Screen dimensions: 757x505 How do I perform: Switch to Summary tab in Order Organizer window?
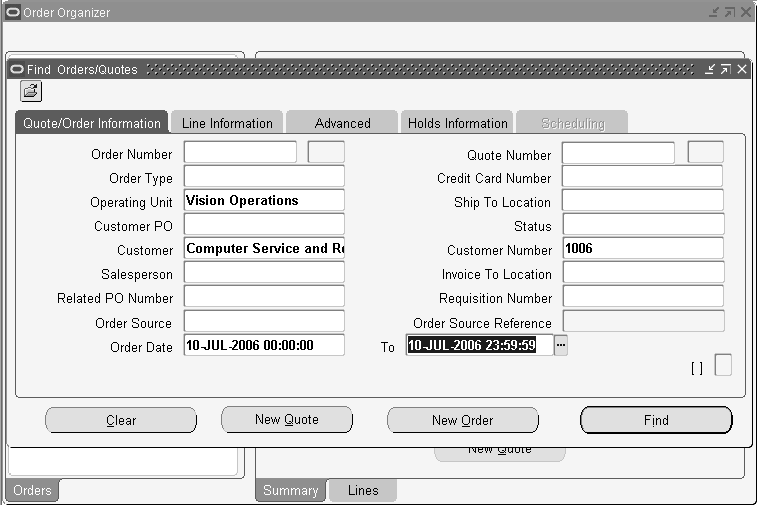pyautogui.click(x=291, y=491)
